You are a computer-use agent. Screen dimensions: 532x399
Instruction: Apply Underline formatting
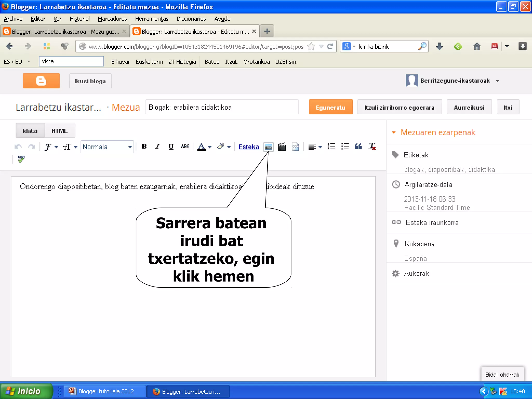point(171,147)
